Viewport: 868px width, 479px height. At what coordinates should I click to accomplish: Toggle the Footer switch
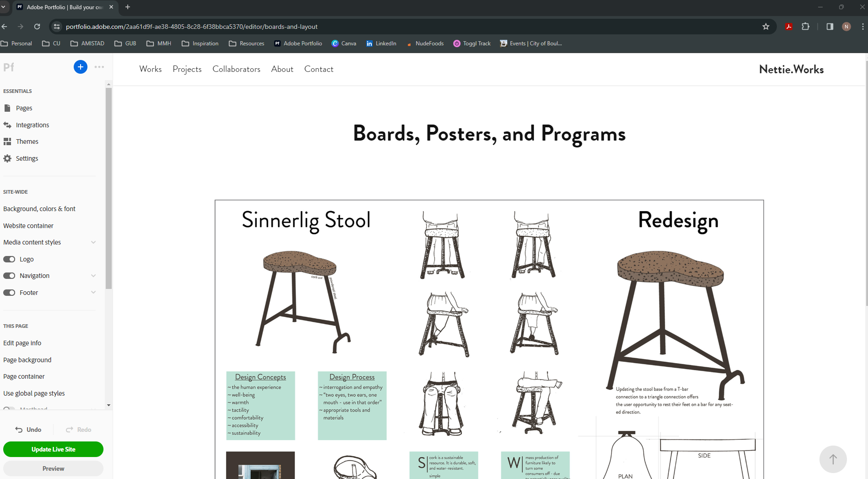coord(9,293)
